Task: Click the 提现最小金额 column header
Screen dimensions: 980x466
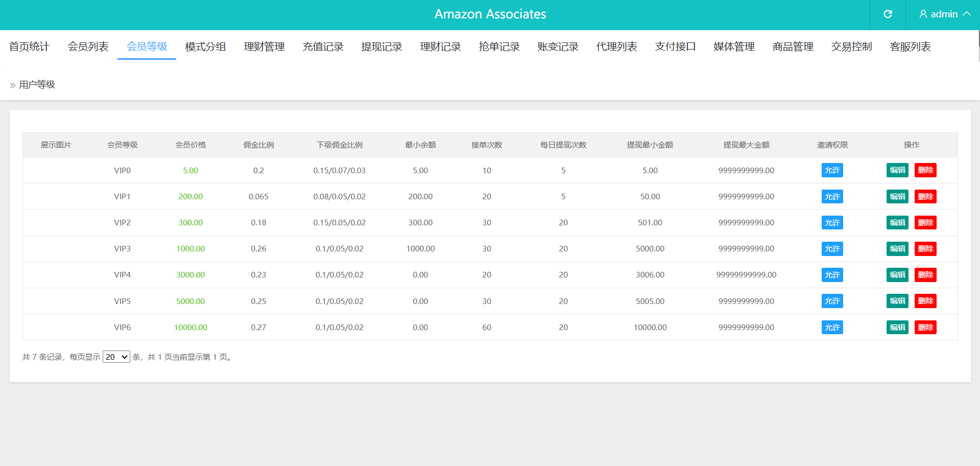Action: click(650, 145)
